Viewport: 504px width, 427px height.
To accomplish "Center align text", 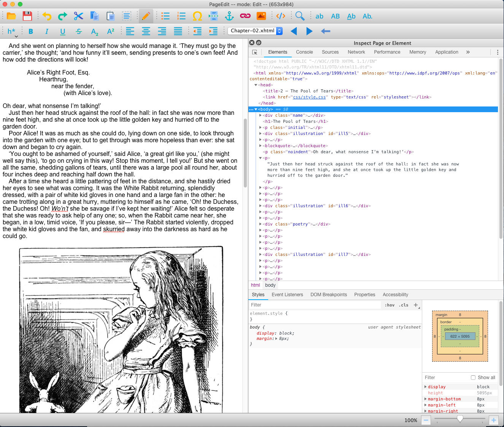I will pyautogui.click(x=146, y=32).
